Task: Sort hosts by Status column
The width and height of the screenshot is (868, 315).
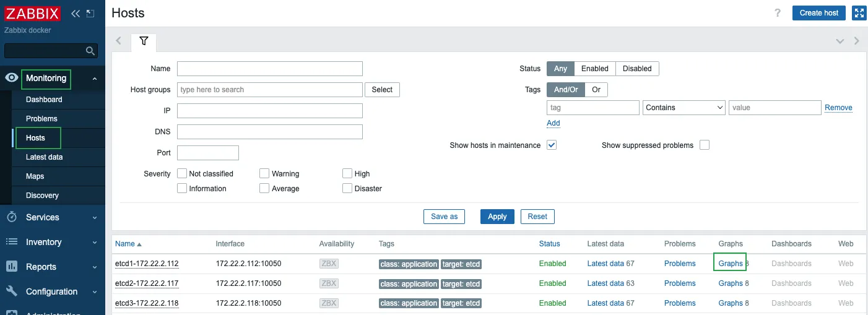Action: coord(549,244)
